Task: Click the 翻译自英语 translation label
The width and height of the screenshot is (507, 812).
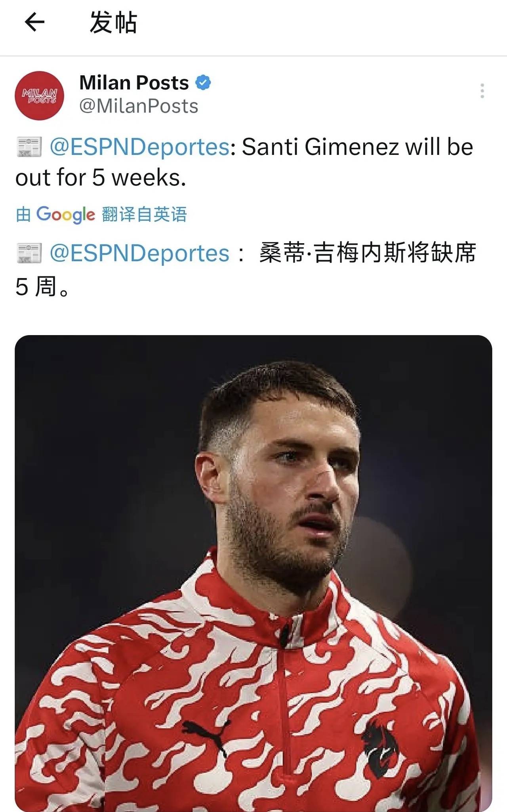Action: [x=144, y=214]
